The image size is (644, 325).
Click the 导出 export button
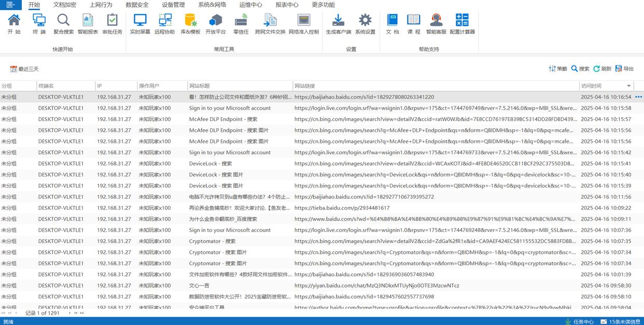pyautogui.click(x=624, y=69)
